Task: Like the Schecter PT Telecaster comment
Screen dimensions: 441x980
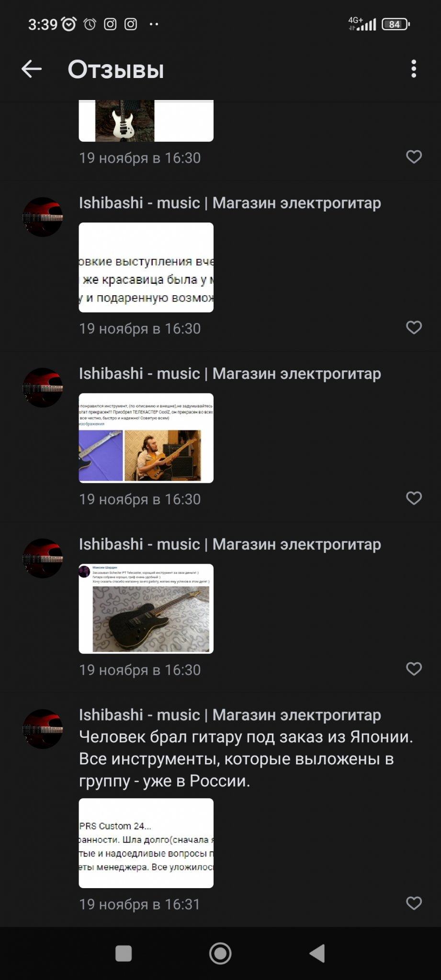Action: coord(414,669)
